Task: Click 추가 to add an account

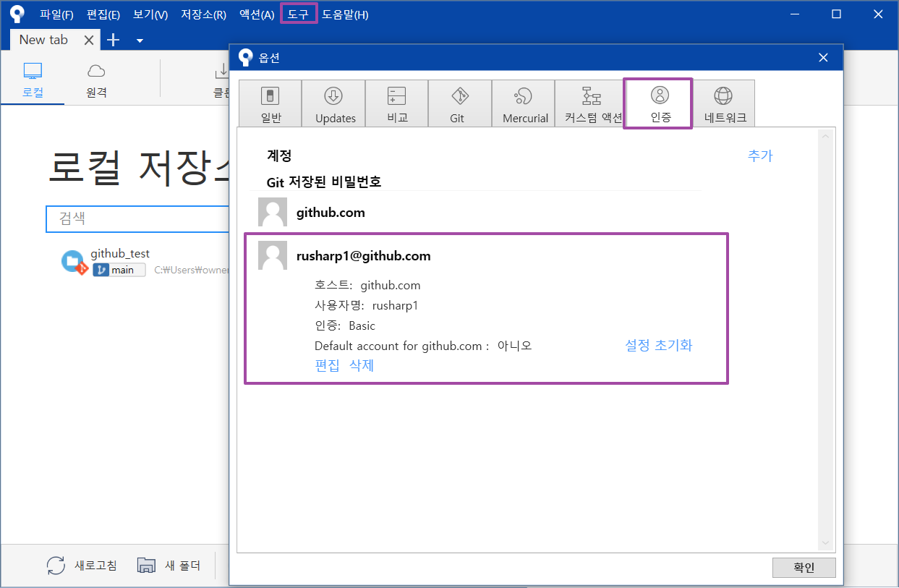Action: point(760,155)
